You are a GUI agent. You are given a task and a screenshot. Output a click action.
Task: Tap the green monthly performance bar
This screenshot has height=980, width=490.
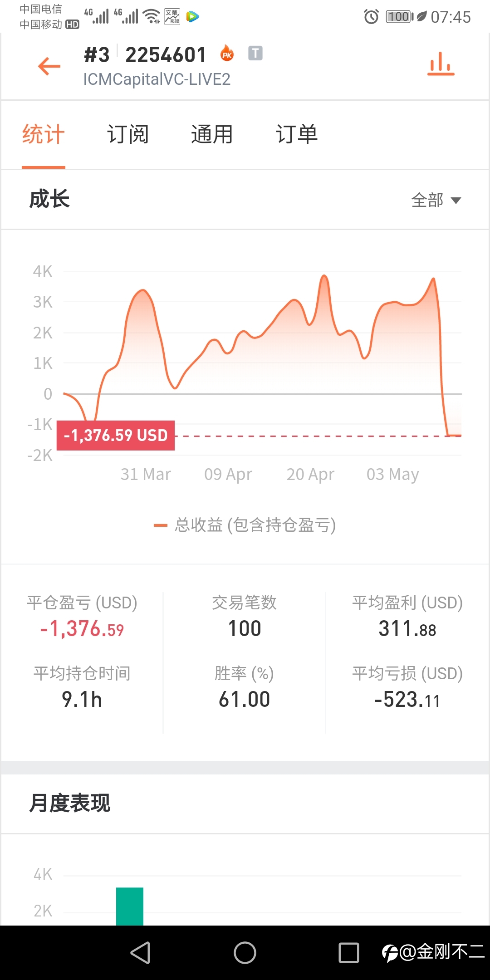[x=130, y=906]
